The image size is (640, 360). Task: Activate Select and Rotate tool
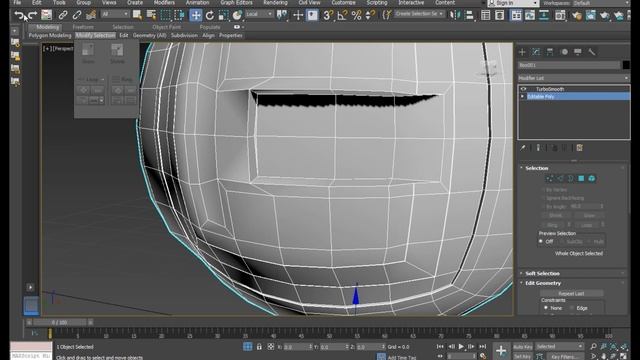tap(210, 16)
